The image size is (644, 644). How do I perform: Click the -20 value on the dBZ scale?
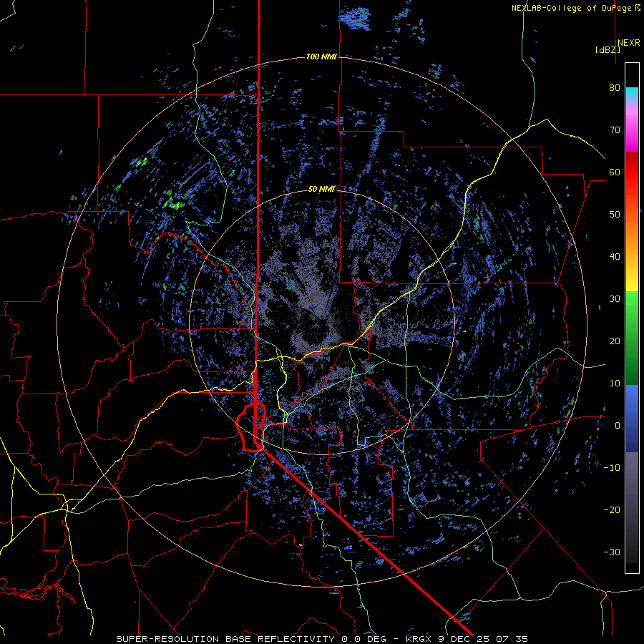click(x=612, y=510)
